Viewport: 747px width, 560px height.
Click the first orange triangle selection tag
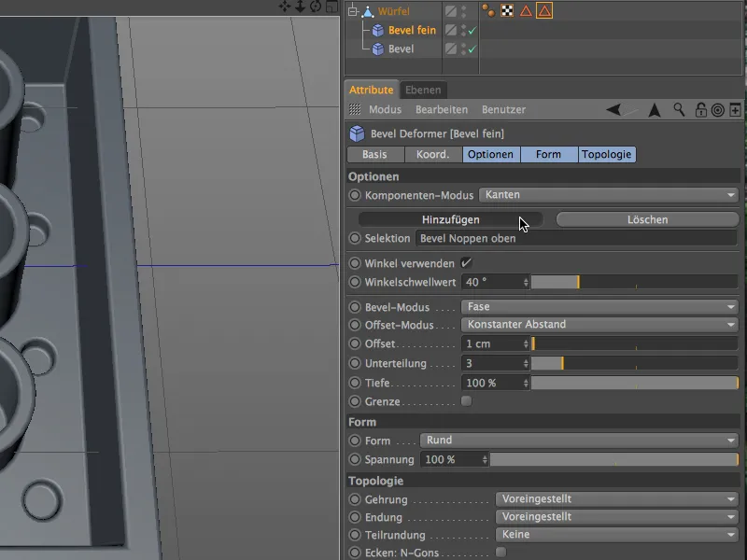tap(526, 10)
